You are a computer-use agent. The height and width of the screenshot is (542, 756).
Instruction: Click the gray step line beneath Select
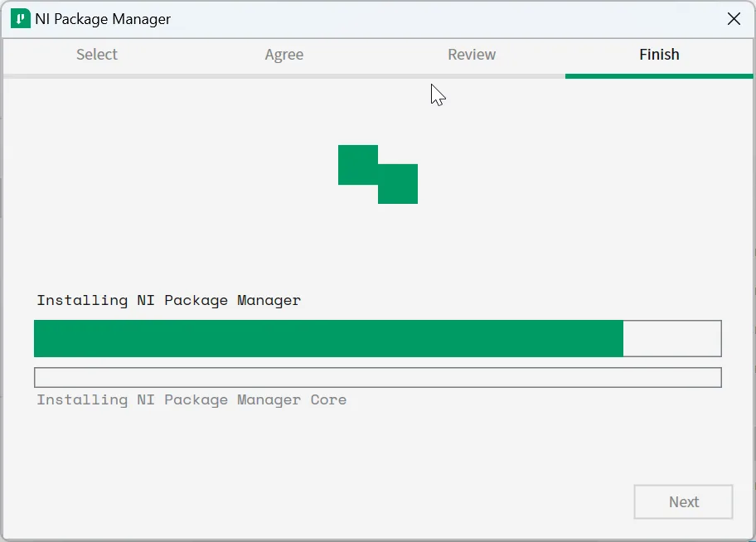click(x=97, y=76)
